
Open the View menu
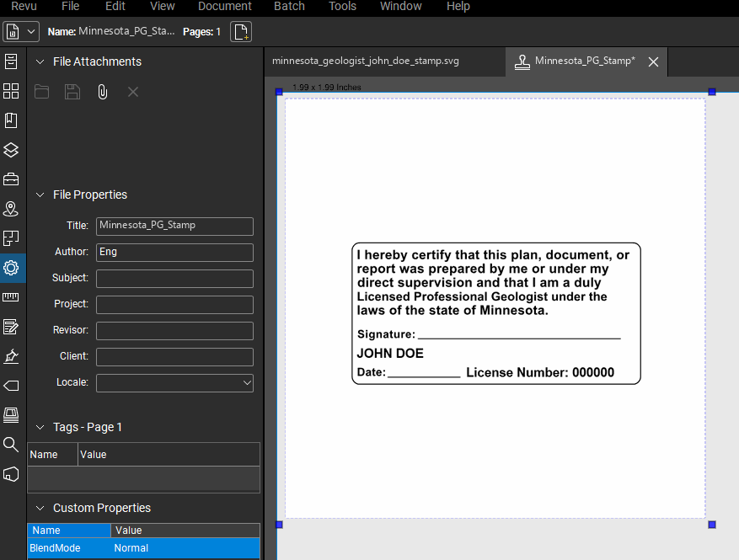pos(162,6)
